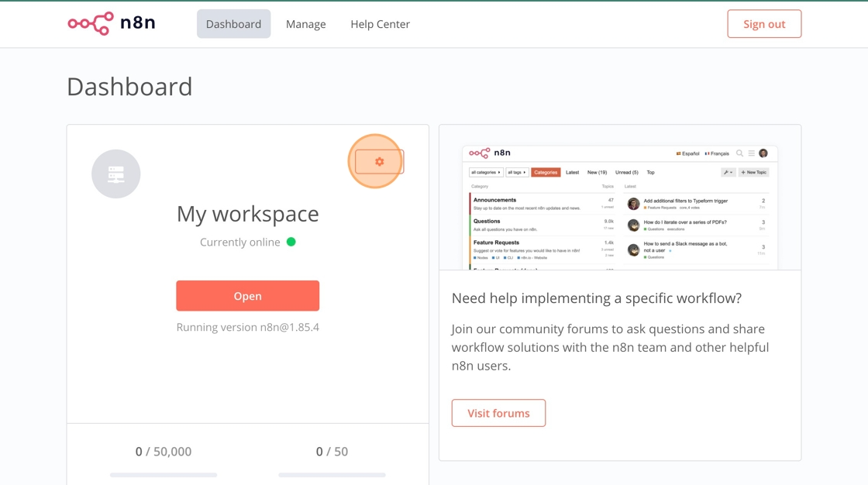Expand the all categories dropdown in preview

tap(486, 172)
